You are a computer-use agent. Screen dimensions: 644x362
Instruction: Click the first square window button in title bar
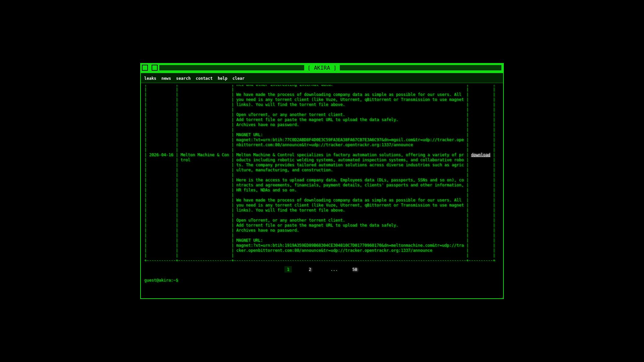click(145, 68)
